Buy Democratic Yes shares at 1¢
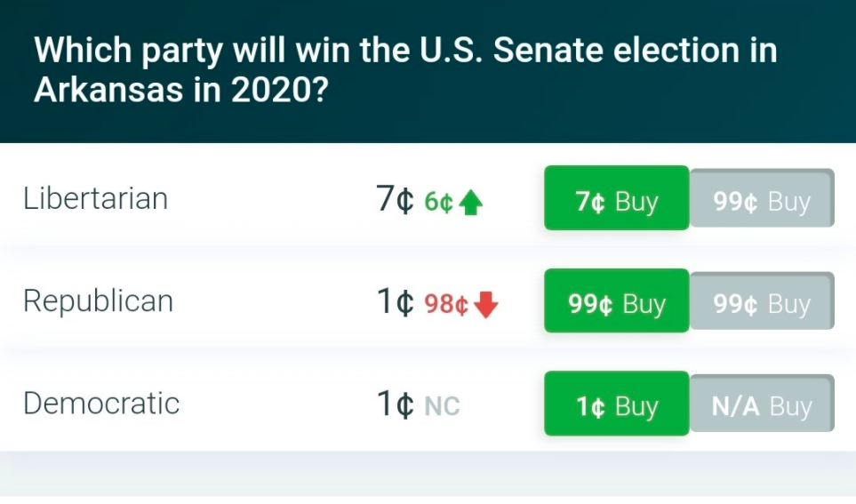Screen dimensions: 856x504 pos(616,406)
